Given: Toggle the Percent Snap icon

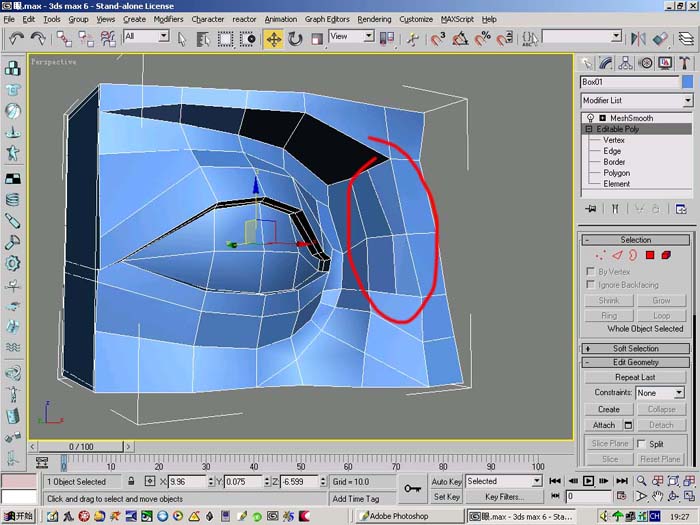Looking at the screenshot, I should tap(483, 39).
